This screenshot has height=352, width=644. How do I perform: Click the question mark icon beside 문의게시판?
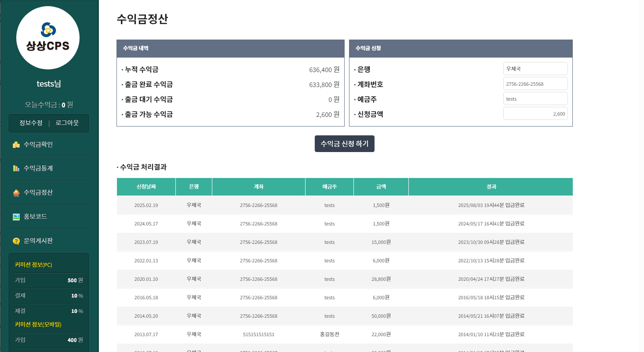[x=16, y=241]
